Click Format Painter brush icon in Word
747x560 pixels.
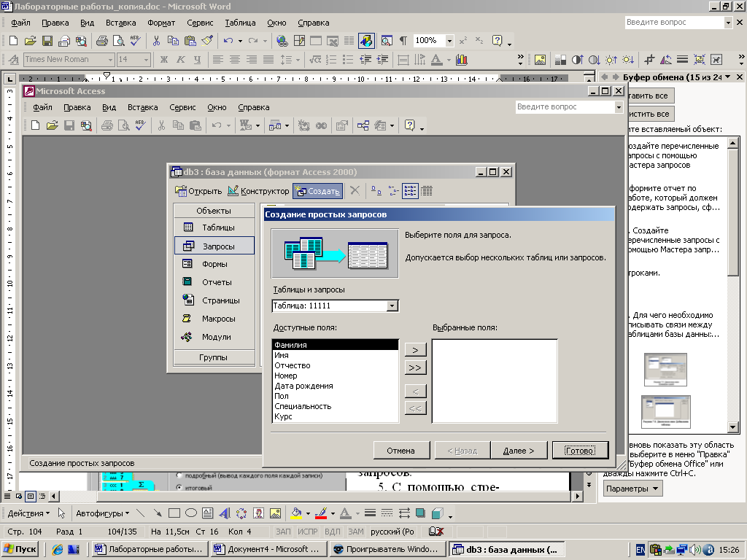tap(207, 41)
